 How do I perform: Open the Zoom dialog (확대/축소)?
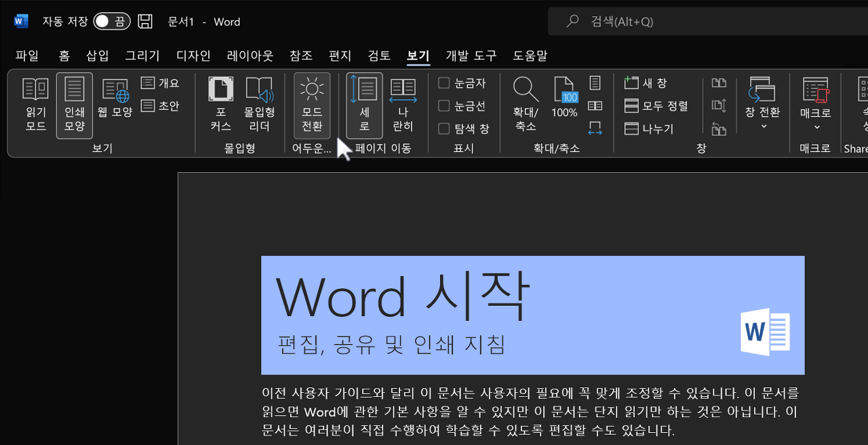tap(526, 105)
